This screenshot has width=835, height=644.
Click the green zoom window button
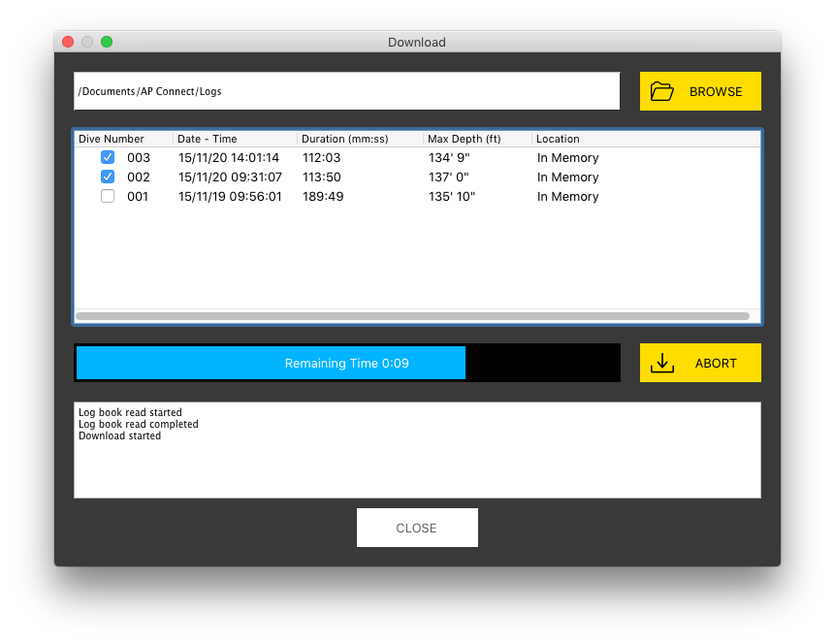107,42
